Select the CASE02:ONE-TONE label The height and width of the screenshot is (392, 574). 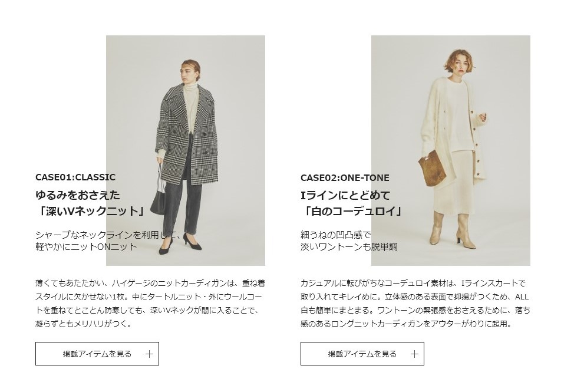tap(345, 178)
